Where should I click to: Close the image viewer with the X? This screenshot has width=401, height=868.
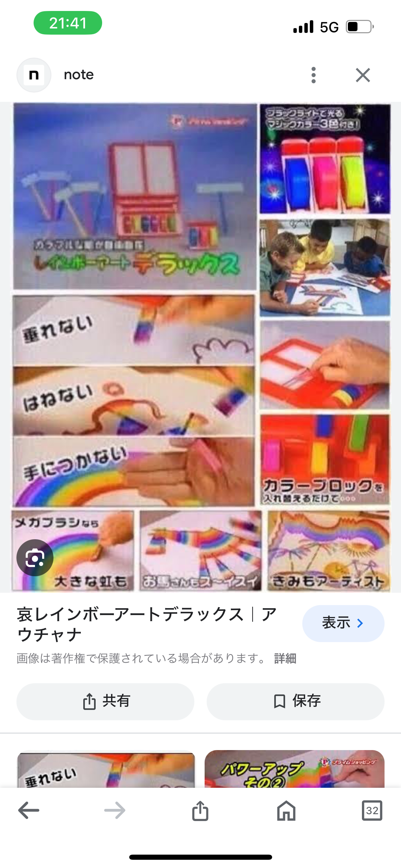point(363,75)
